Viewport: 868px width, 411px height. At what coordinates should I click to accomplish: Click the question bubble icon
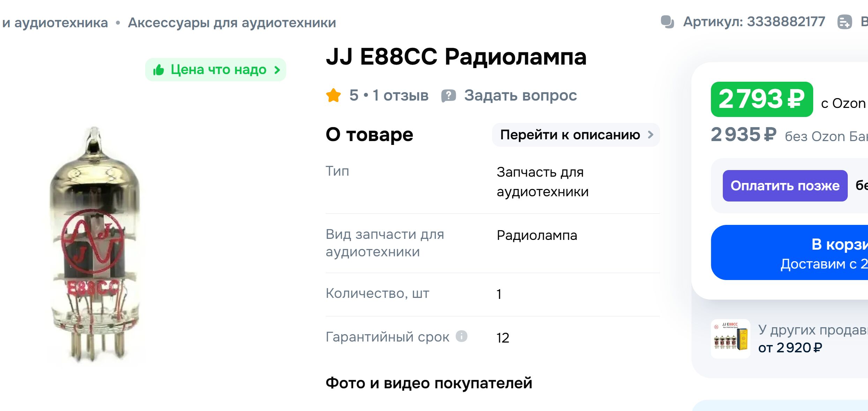[448, 96]
